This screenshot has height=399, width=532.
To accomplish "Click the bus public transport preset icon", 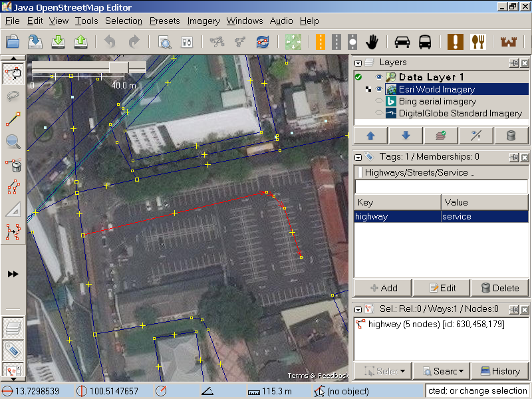I will pos(425,42).
